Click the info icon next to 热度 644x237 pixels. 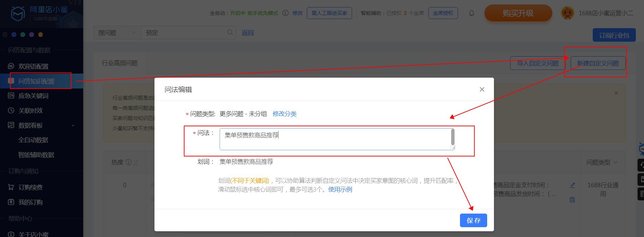[128, 162]
